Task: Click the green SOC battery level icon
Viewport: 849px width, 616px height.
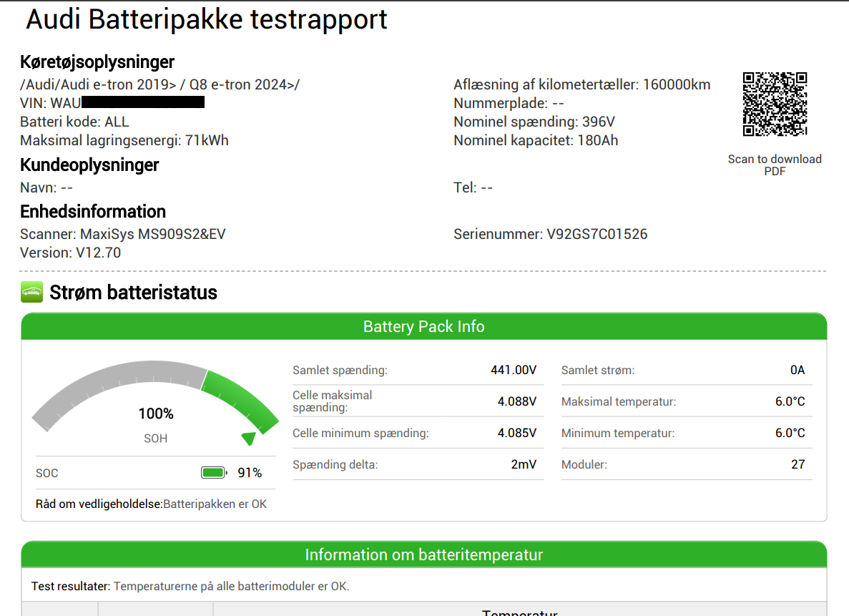Action: [213, 473]
